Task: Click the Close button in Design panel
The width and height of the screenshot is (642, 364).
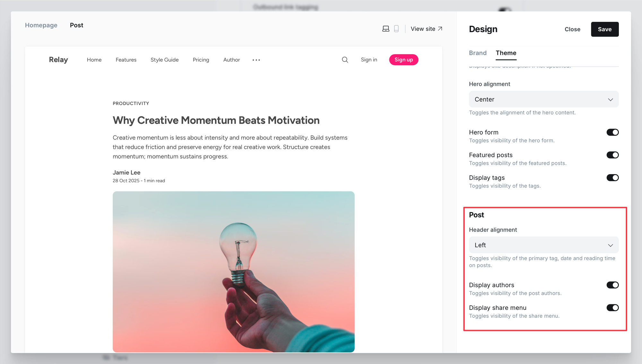Action: (x=572, y=29)
